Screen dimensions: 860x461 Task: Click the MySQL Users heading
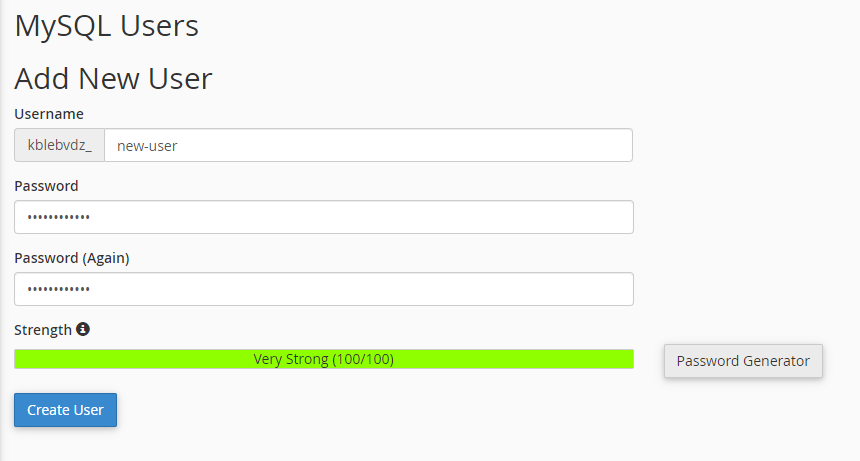coord(106,26)
